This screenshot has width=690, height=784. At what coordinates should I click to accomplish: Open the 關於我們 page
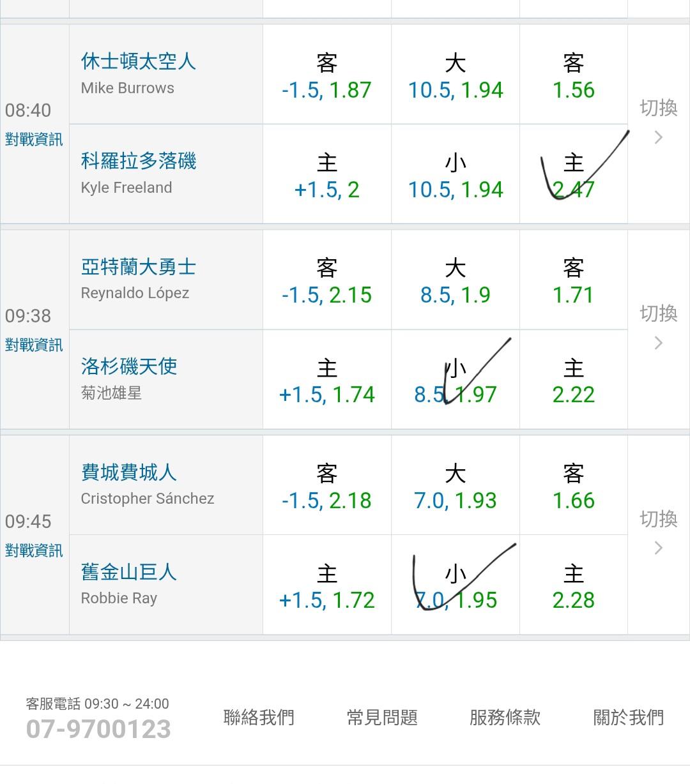pyautogui.click(x=628, y=717)
